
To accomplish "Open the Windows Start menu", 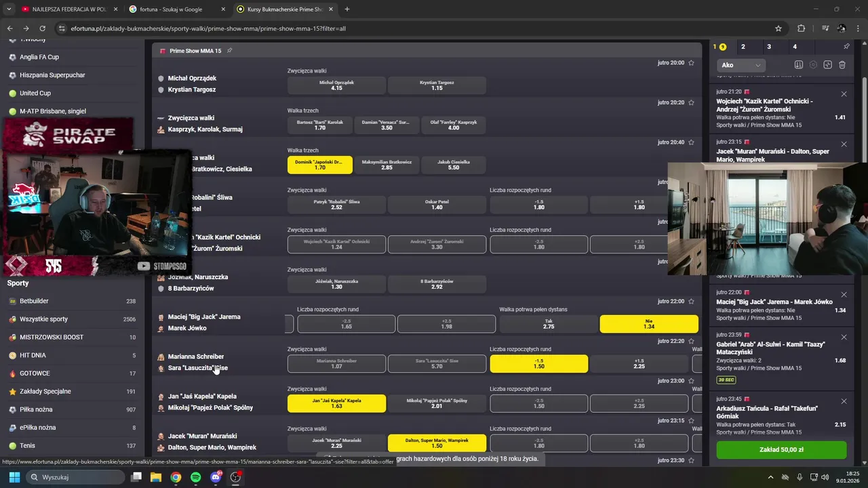I will click(x=14, y=477).
